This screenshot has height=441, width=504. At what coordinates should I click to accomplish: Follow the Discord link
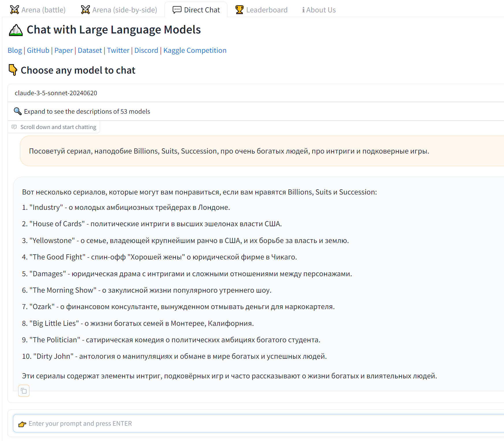click(146, 51)
